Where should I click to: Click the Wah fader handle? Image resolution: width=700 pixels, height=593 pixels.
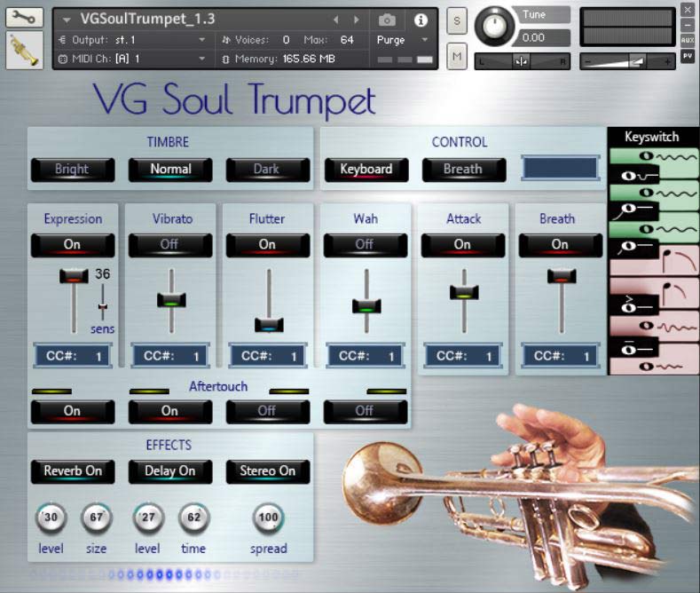(366, 306)
